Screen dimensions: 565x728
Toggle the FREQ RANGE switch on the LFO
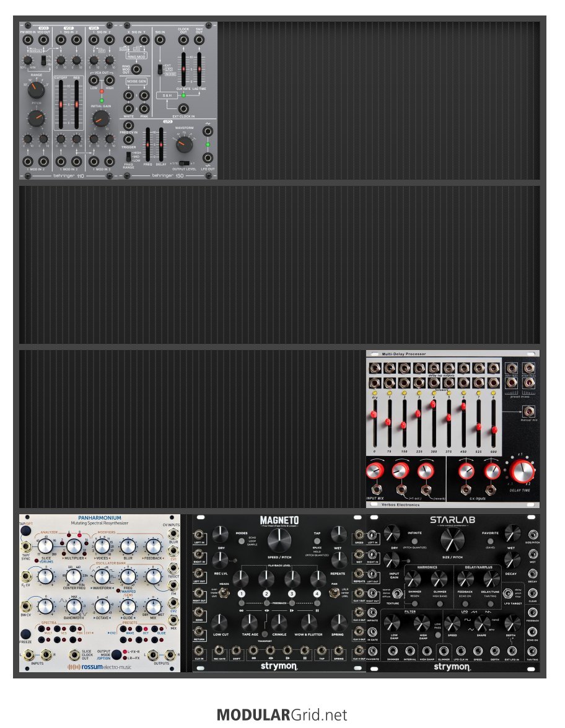[128, 157]
